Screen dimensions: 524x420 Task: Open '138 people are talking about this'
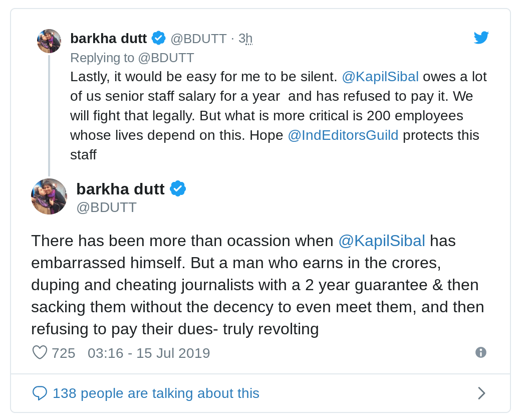156,393
